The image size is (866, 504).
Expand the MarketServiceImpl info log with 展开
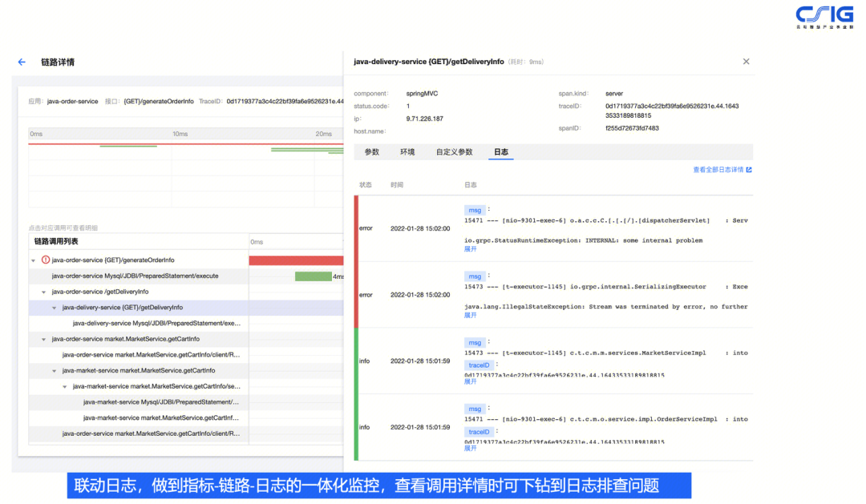click(470, 381)
